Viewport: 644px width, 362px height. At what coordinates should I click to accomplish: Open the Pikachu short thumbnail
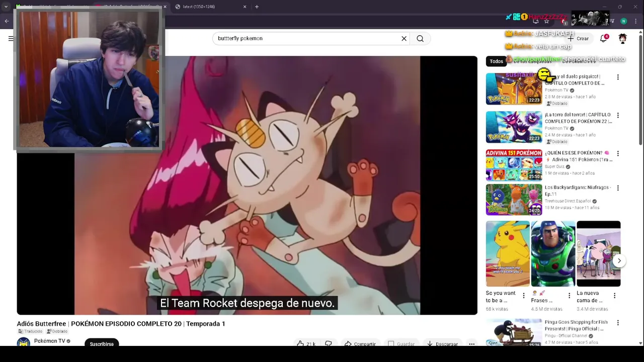pyautogui.click(x=508, y=253)
